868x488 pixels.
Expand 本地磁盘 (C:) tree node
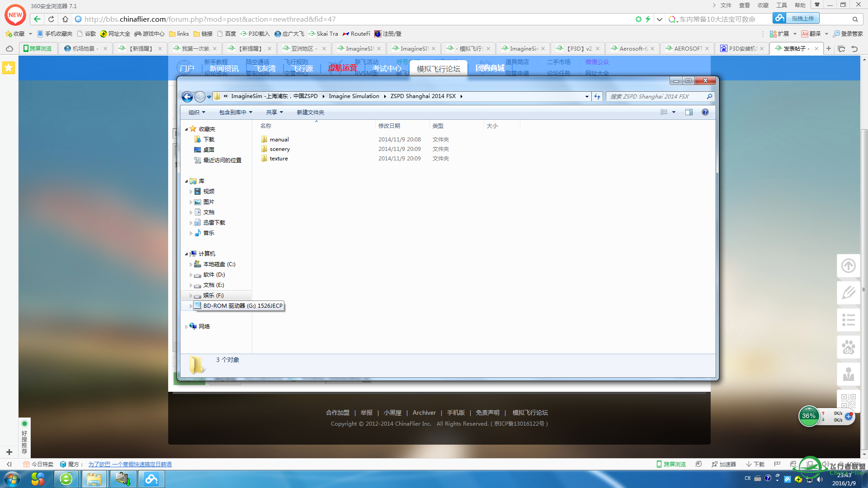point(191,264)
